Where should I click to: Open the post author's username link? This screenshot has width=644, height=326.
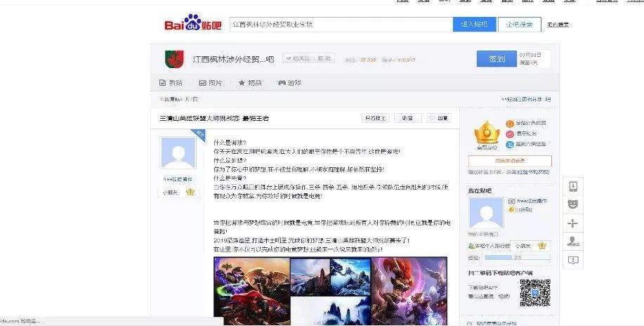pos(178,180)
